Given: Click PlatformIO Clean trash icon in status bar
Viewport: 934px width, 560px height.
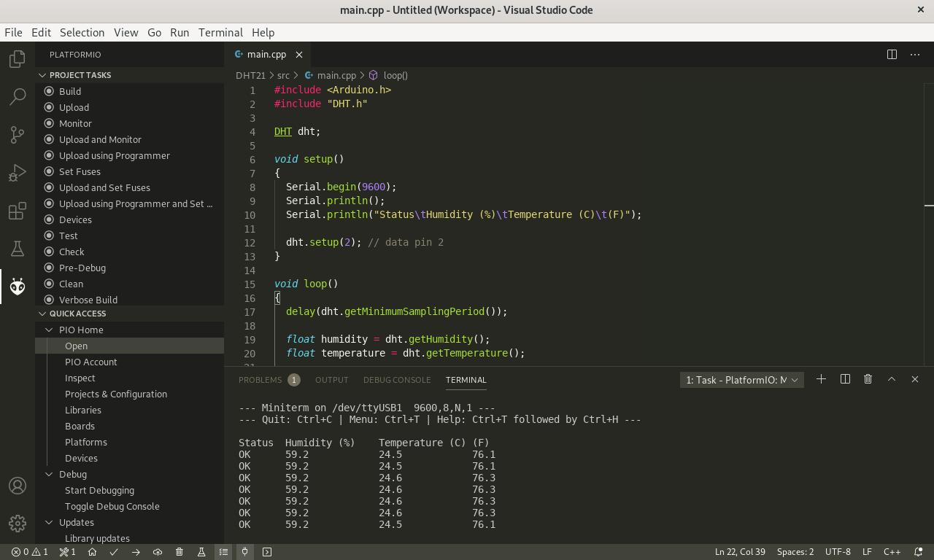Looking at the screenshot, I should (x=180, y=552).
